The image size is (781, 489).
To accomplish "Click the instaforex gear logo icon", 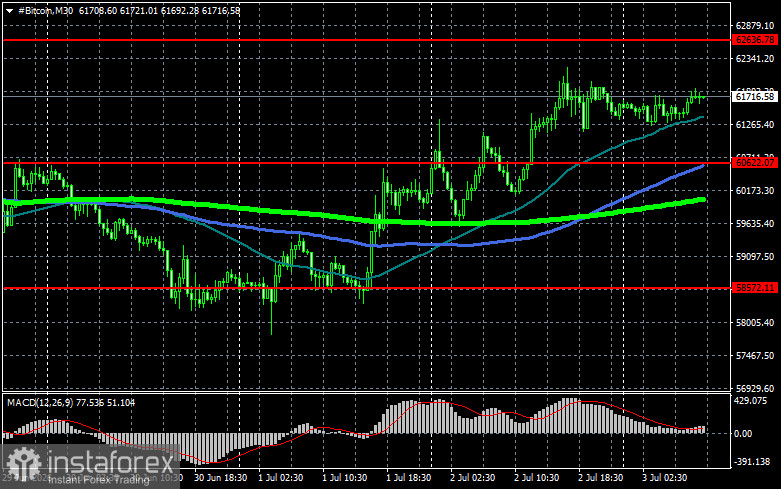I will 23,463.
